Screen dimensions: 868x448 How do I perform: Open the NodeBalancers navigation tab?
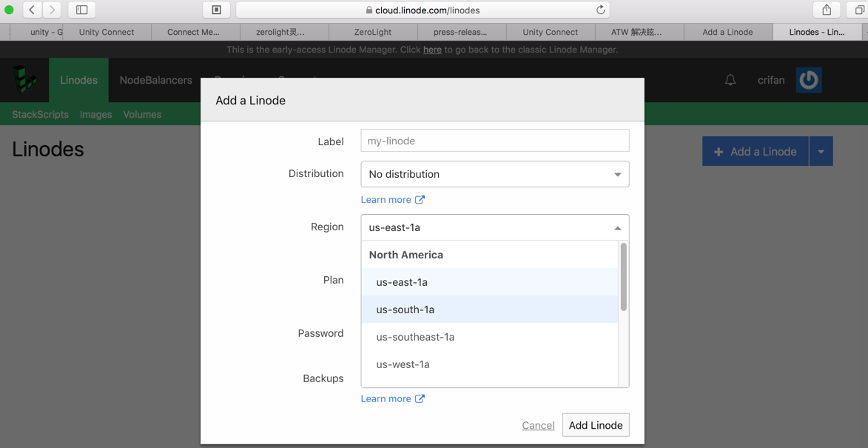[155, 80]
